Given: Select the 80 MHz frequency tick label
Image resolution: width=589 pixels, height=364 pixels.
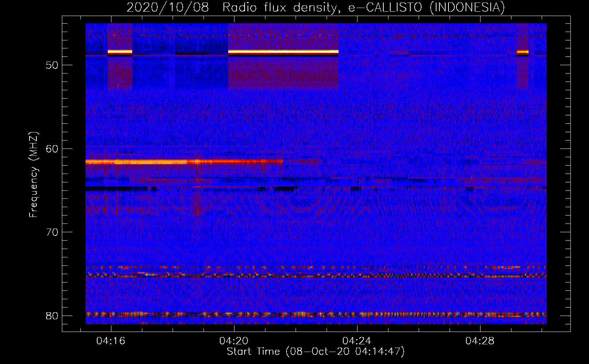Looking at the screenshot, I should (52, 316).
